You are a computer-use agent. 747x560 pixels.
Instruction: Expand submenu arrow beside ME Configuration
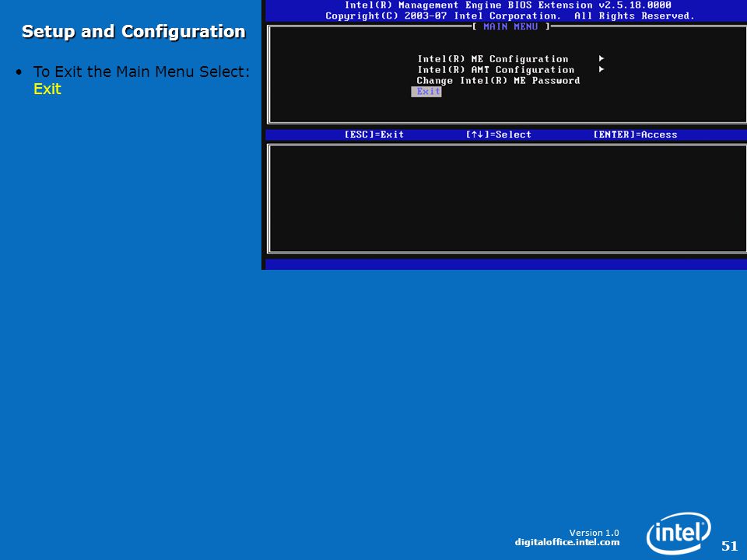coord(601,58)
